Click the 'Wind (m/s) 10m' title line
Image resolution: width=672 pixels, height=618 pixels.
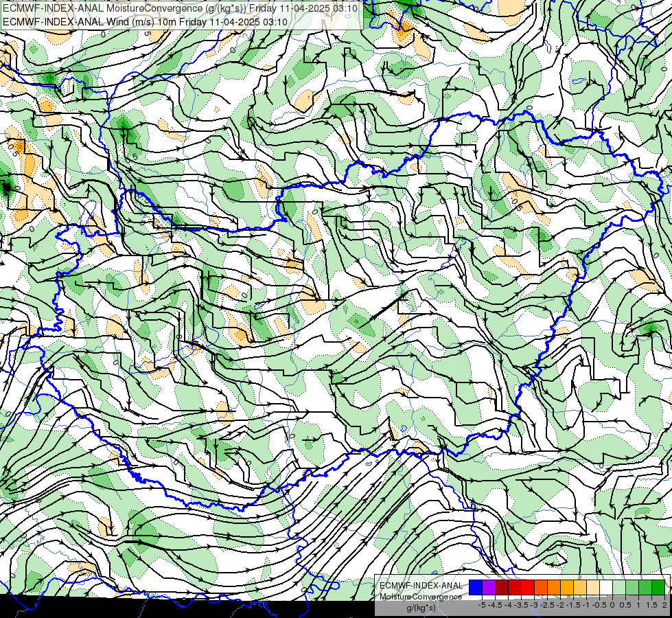pos(145,22)
